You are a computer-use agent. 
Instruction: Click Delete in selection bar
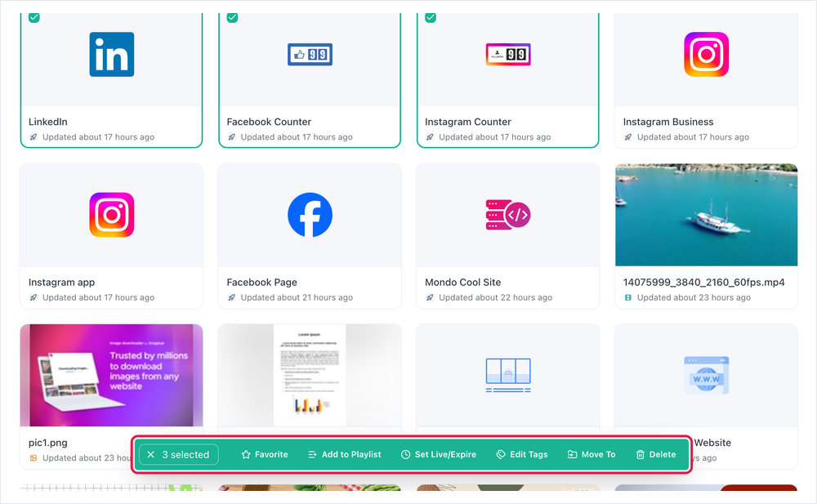656,454
